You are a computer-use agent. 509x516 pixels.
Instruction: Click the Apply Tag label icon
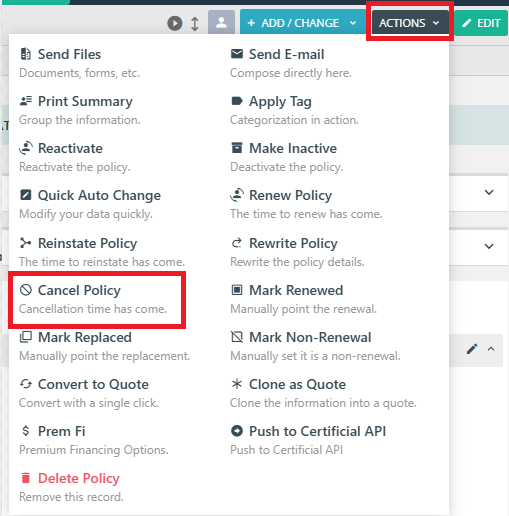click(x=237, y=101)
